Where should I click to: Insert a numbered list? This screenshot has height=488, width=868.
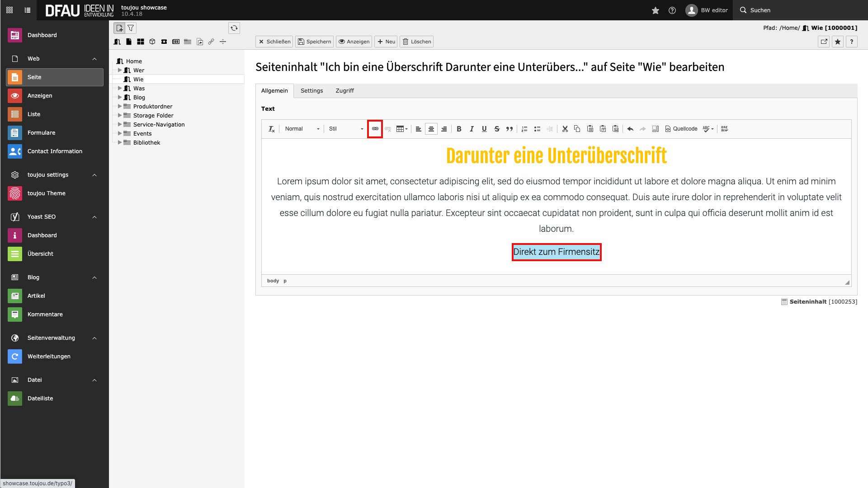point(524,129)
